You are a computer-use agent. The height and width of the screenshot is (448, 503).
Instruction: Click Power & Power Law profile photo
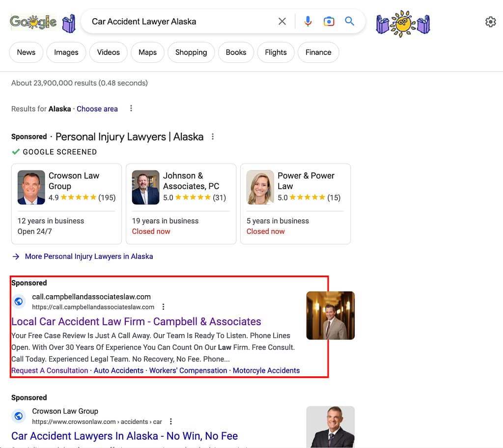click(260, 188)
